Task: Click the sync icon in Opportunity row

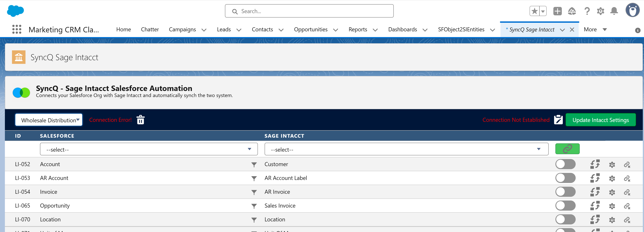Action: (595, 206)
